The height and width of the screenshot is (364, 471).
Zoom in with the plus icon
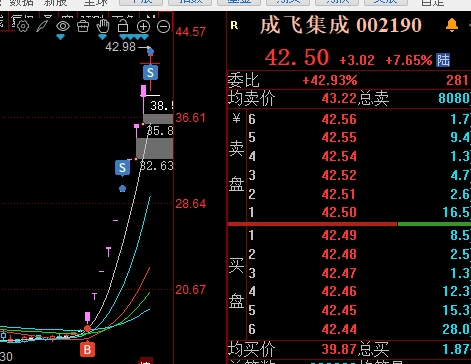coord(143,26)
